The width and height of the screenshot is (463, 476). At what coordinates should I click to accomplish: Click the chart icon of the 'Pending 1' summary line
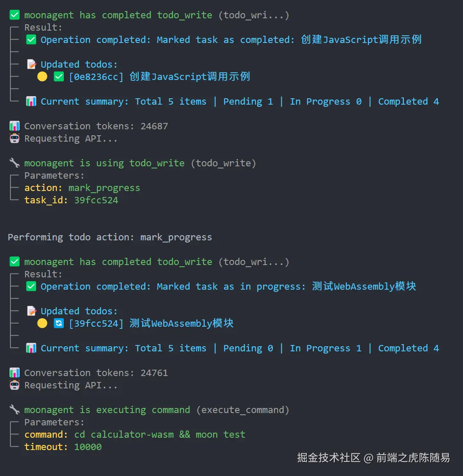point(31,101)
